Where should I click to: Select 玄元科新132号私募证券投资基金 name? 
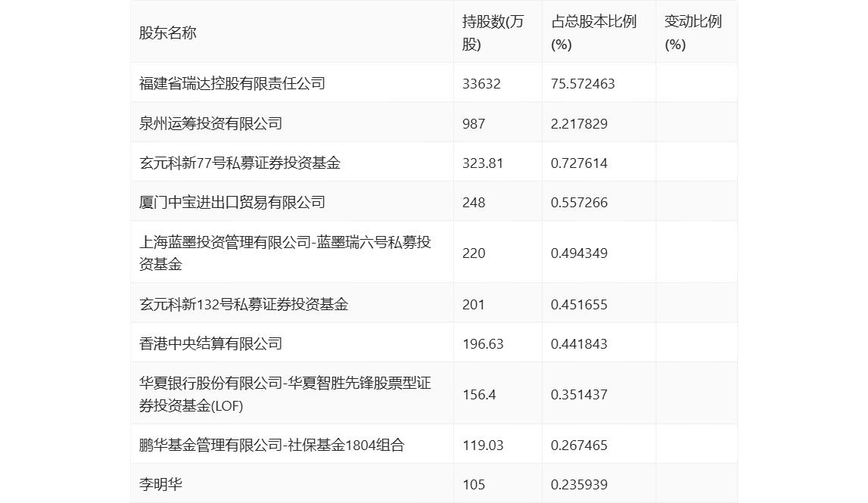click(244, 304)
